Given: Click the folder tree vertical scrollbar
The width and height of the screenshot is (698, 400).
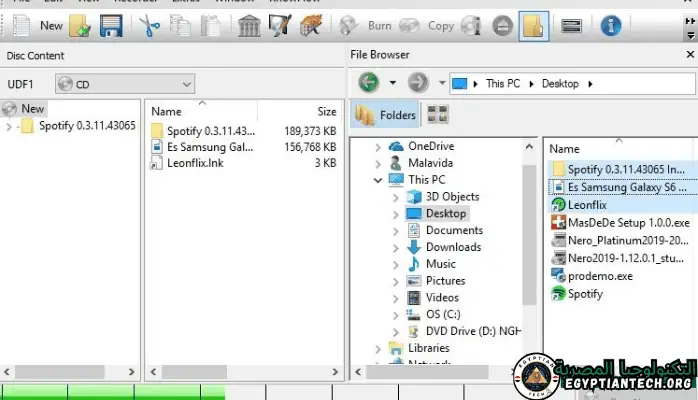Looking at the screenshot, I should [x=529, y=234].
